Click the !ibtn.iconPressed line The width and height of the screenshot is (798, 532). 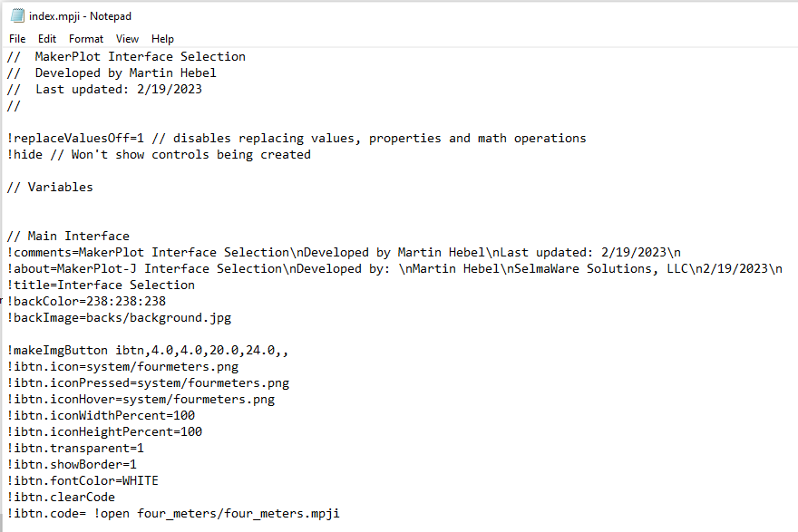click(148, 383)
